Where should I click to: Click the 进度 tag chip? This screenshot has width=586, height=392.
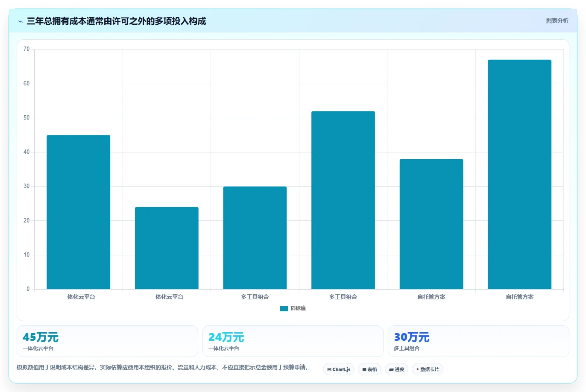396,369
